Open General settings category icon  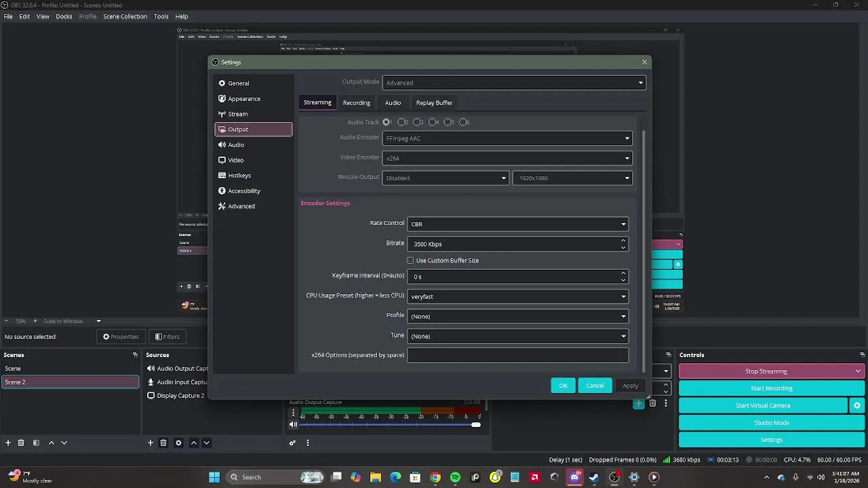(x=222, y=83)
